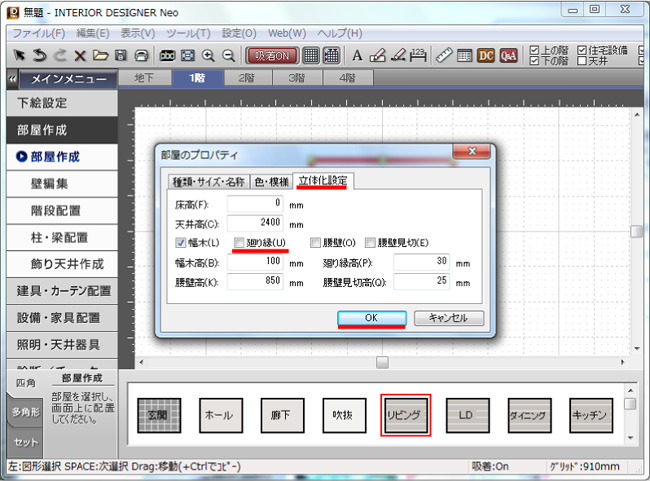Check the 腰壁(O) checkbox
The height and width of the screenshot is (481, 650).
316,243
